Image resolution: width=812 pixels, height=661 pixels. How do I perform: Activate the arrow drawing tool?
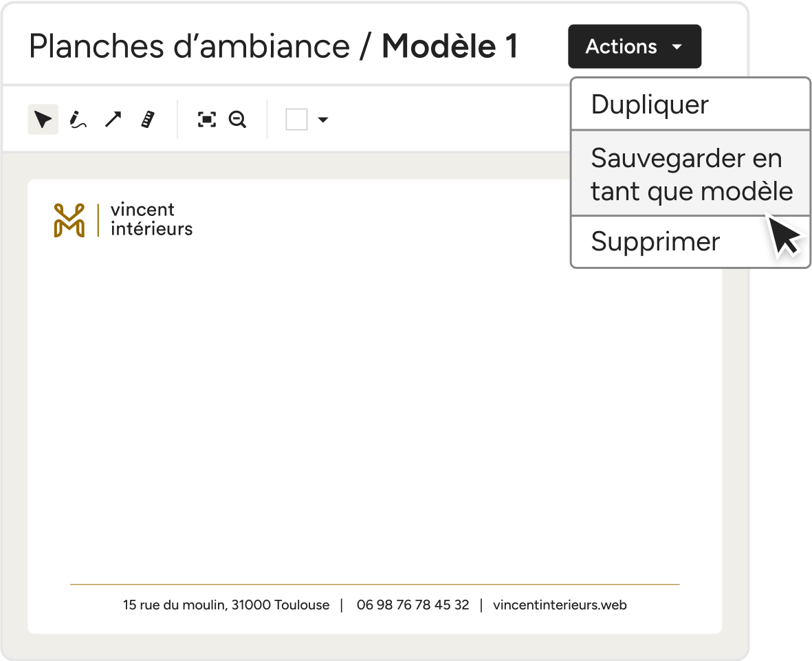point(113,120)
